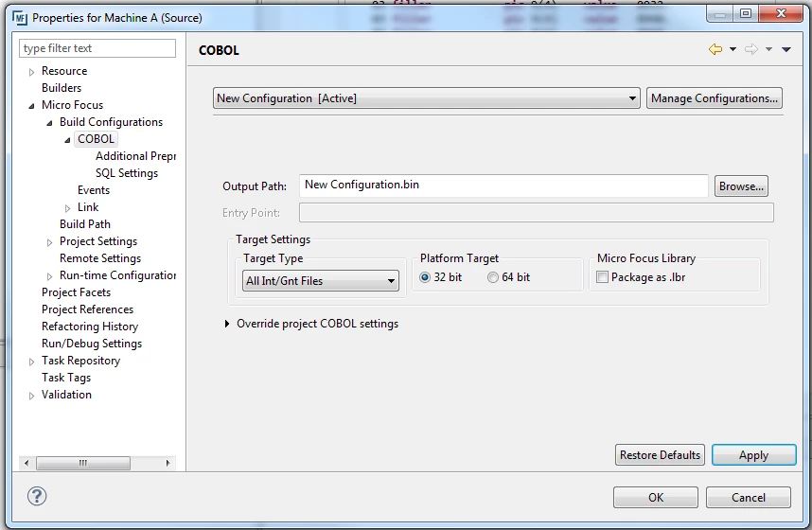Click Restore Defaults

point(660,455)
